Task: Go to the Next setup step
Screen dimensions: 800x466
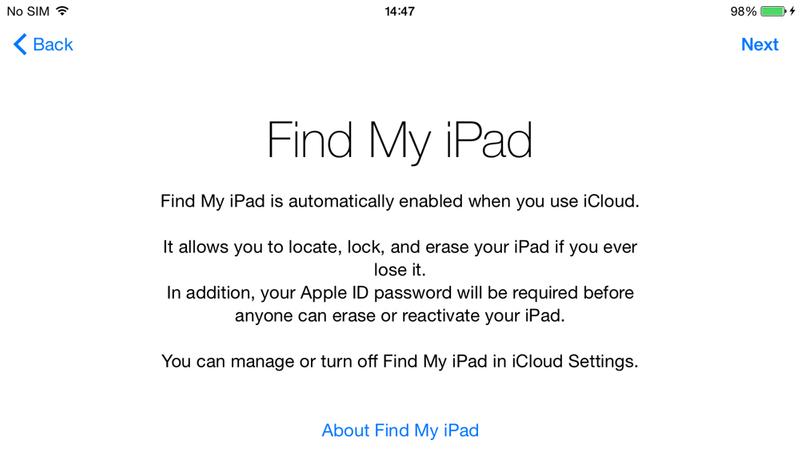Action: click(x=759, y=44)
